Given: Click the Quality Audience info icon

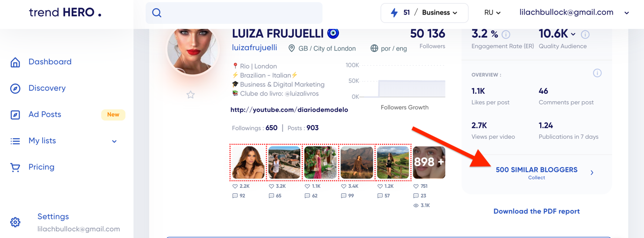Looking at the screenshot, I should point(585,34).
